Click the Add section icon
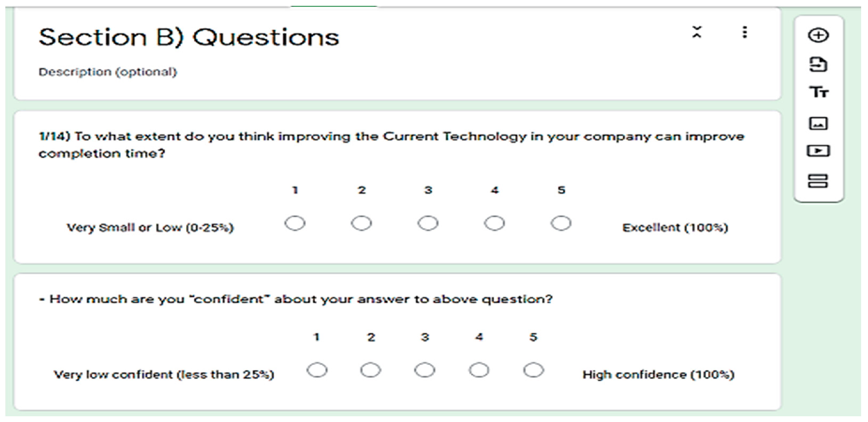This screenshot has width=868, height=422. (x=818, y=181)
